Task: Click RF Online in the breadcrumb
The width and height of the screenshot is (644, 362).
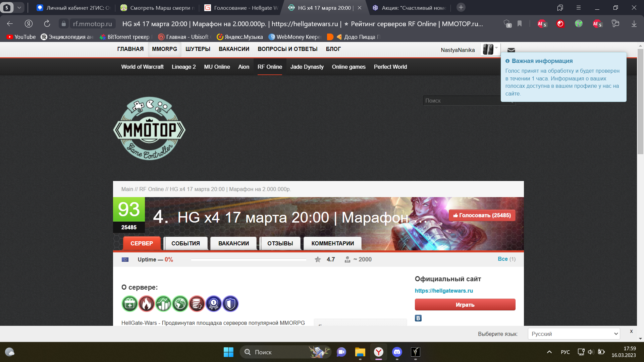Action: (151, 189)
